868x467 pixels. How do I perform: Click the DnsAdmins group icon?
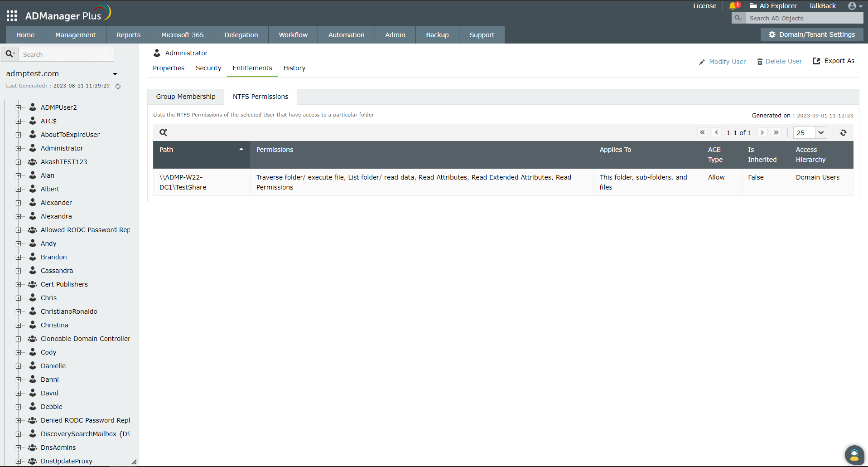(32, 447)
